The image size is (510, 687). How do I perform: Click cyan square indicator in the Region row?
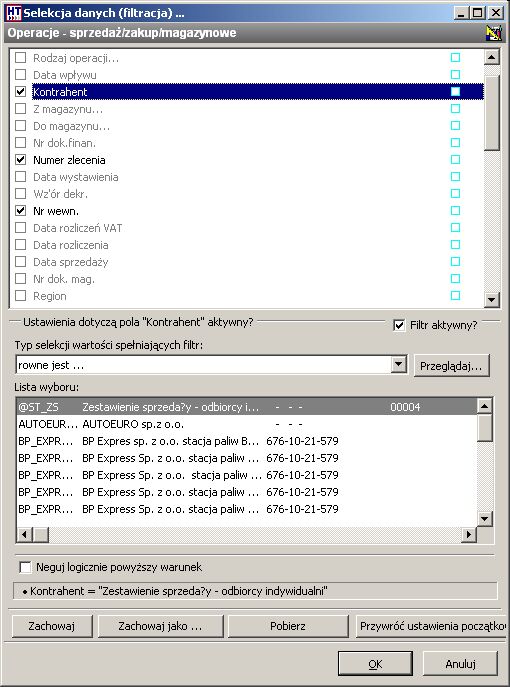point(455,296)
